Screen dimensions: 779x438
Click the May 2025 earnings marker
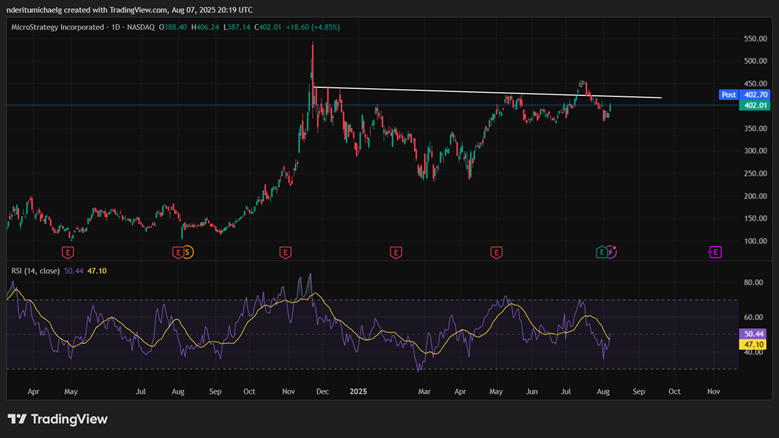(497, 252)
